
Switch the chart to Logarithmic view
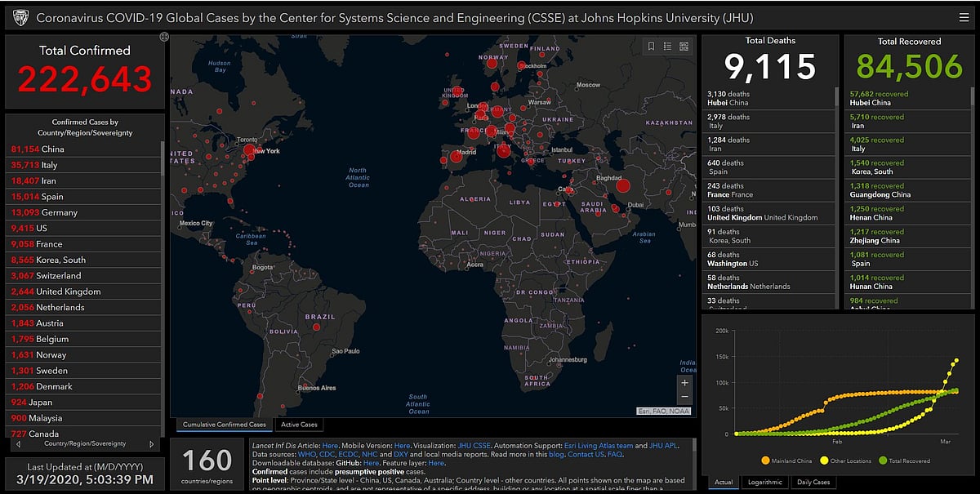pyautogui.click(x=764, y=482)
